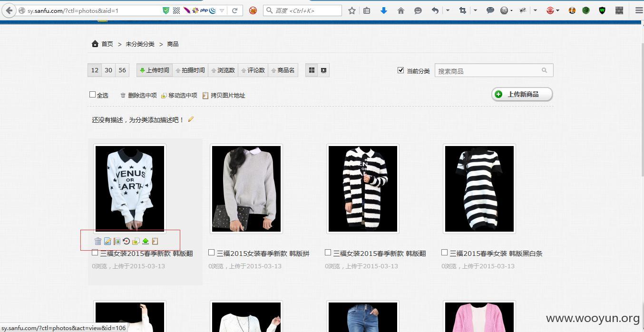Switch to grid view icon

click(312, 70)
